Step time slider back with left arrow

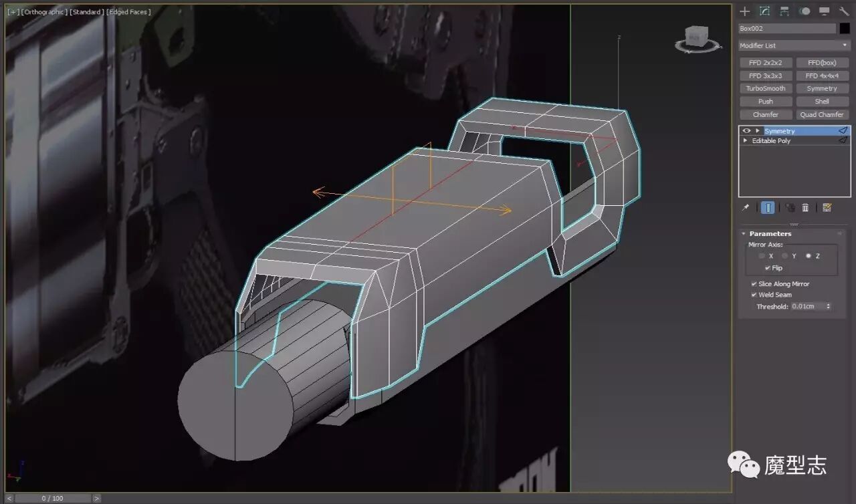point(9,498)
